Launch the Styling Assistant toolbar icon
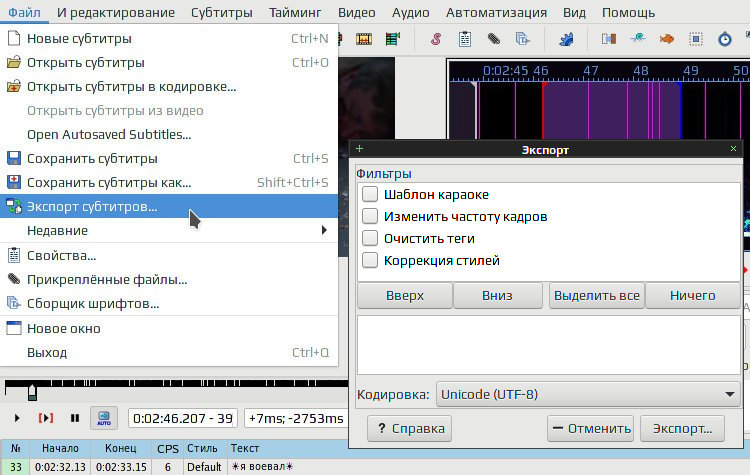 click(x=638, y=39)
